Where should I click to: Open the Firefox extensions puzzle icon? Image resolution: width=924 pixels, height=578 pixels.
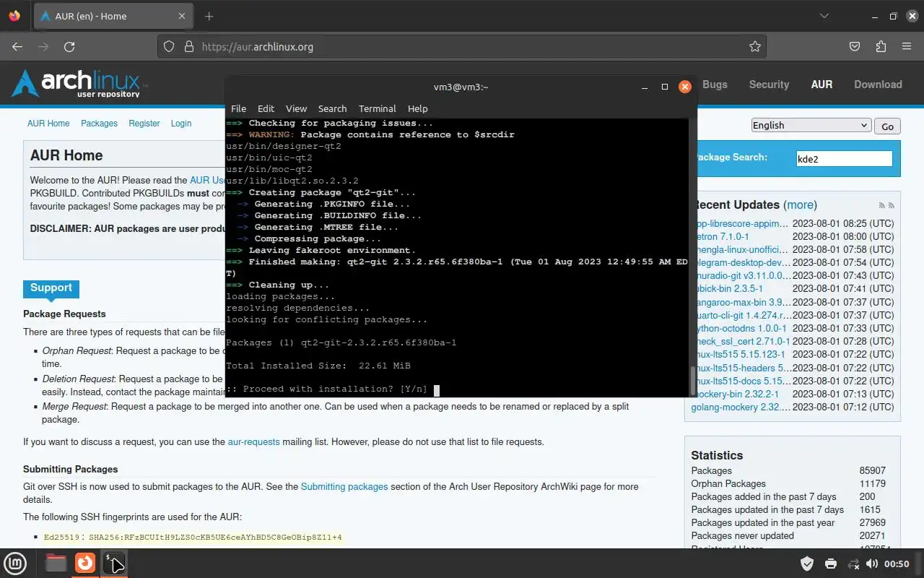pos(881,46)
